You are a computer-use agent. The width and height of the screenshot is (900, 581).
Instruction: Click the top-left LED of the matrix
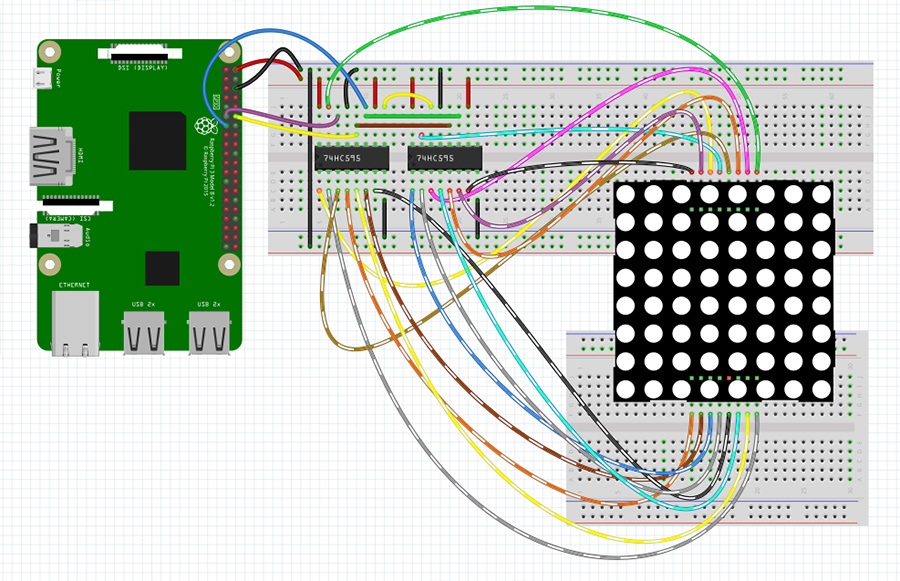pyautogui.click(x=626, y=194)
